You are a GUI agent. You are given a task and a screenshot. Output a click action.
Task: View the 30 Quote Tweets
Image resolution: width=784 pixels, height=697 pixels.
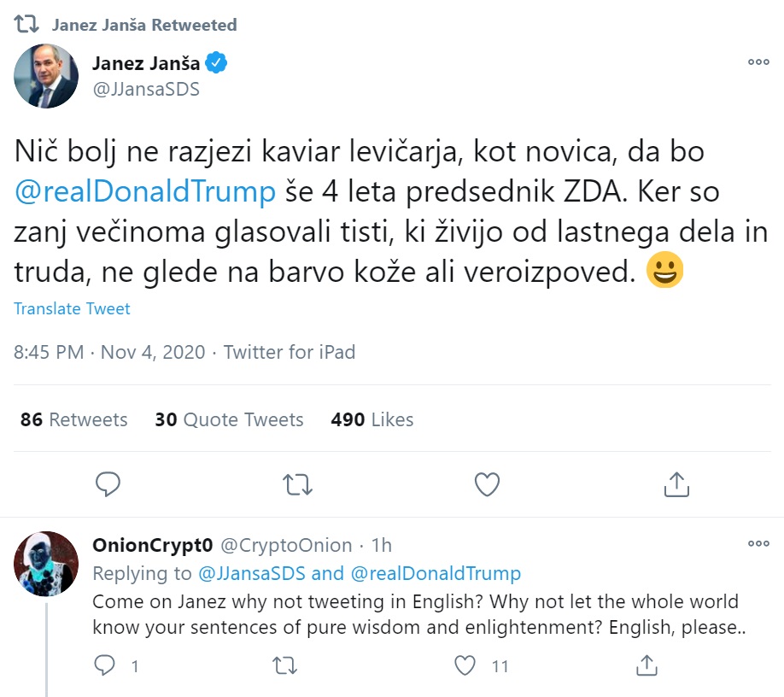[229, 419]
